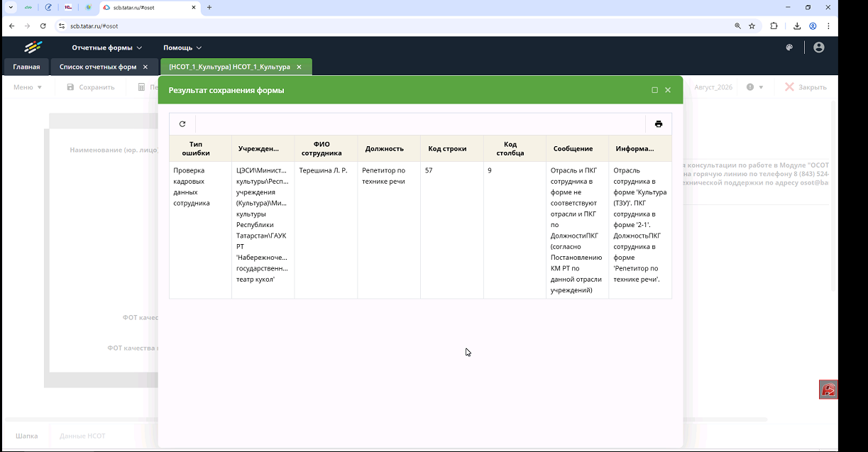Open the 'Шапка' sheet tab
The width and height of the screenshot is (868, 452).
click(27, 436)
